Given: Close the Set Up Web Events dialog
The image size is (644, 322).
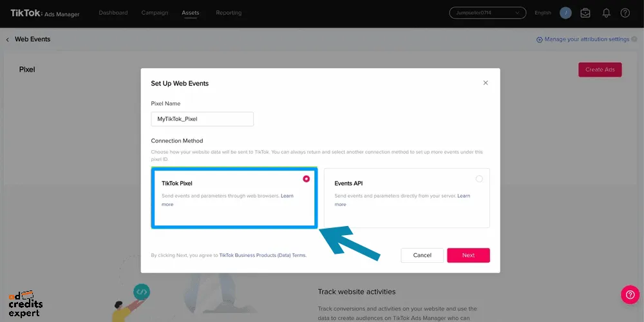Looking at the screenshot, I should click(x=486, y=83).
